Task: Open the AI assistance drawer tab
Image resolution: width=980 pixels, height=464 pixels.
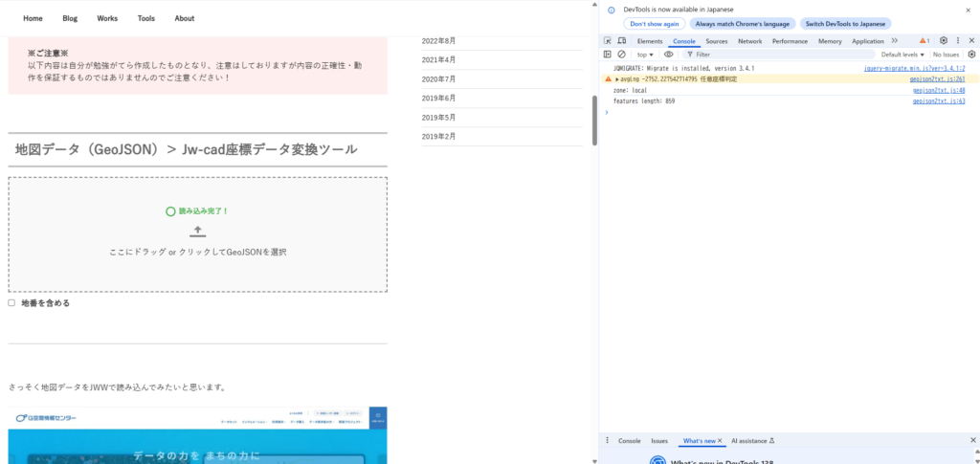Action: pos(753,441)
